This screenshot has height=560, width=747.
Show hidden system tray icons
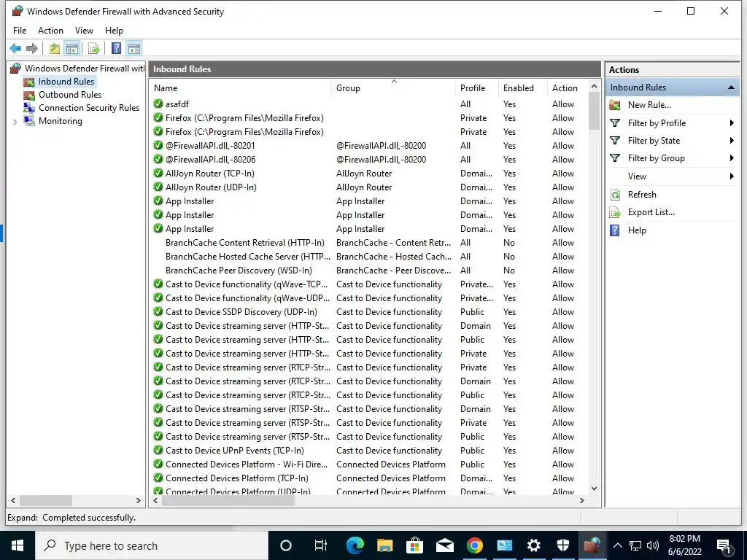pos(617,545)
